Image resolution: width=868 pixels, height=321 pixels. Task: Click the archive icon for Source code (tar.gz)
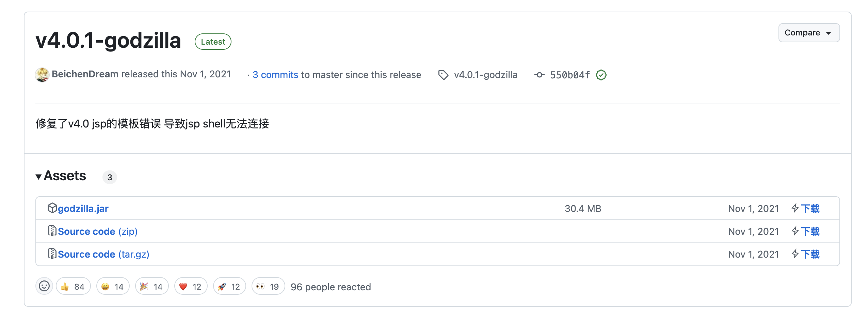[52, 254]
